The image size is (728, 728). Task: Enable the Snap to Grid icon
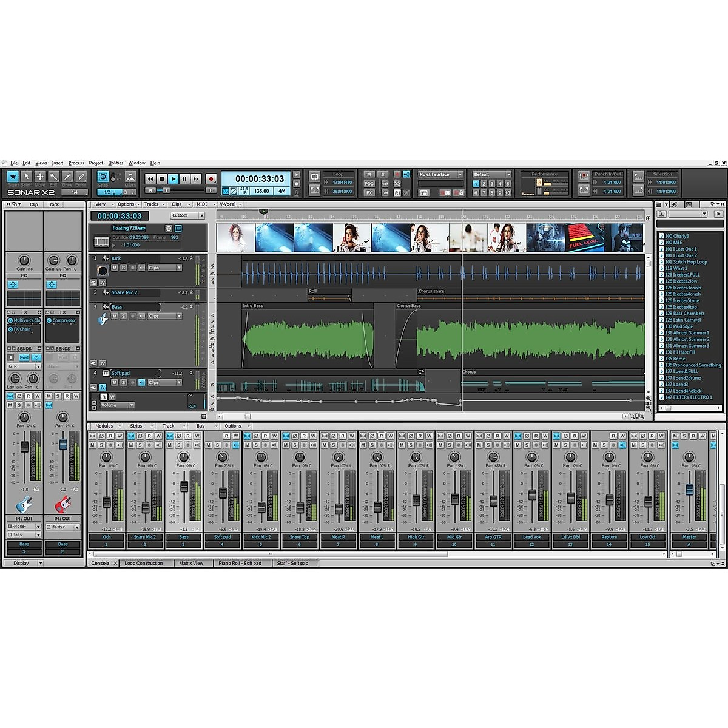(103, 176)
